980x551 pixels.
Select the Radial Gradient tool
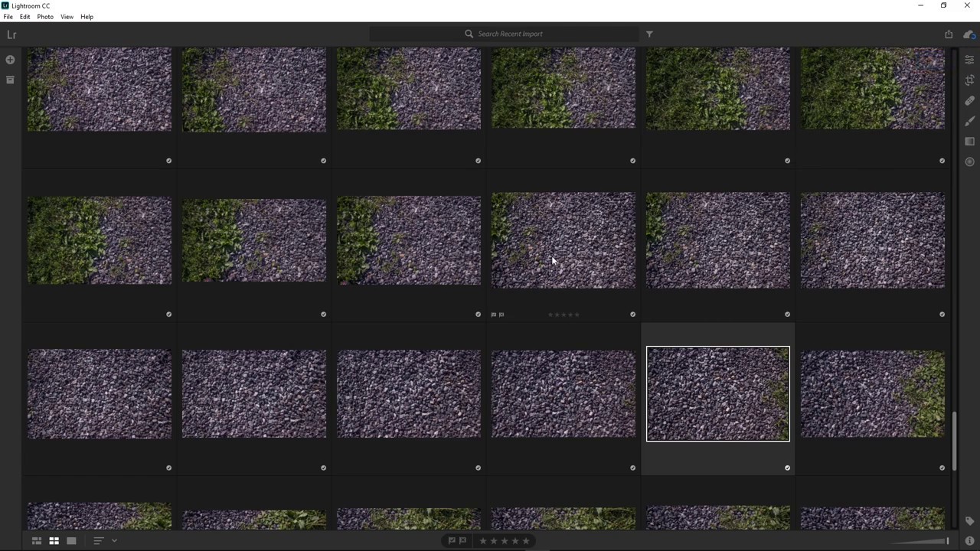pyautogui.click(x=969, y=161)
